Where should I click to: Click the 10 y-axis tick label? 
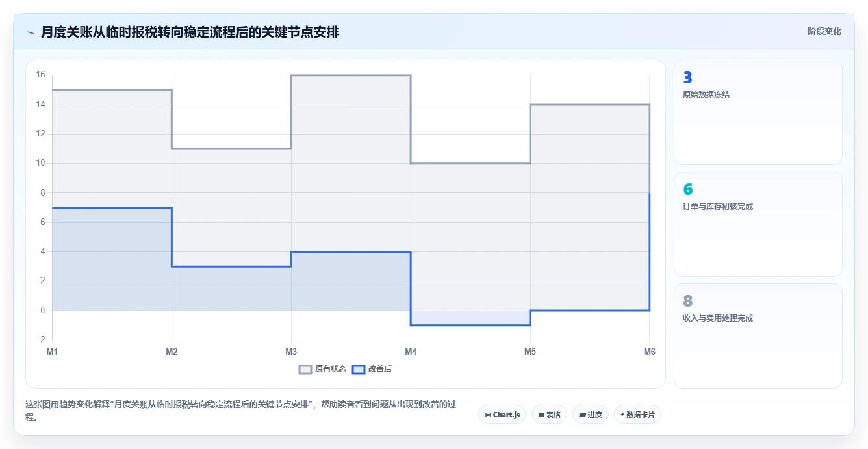tap(40, 163)
